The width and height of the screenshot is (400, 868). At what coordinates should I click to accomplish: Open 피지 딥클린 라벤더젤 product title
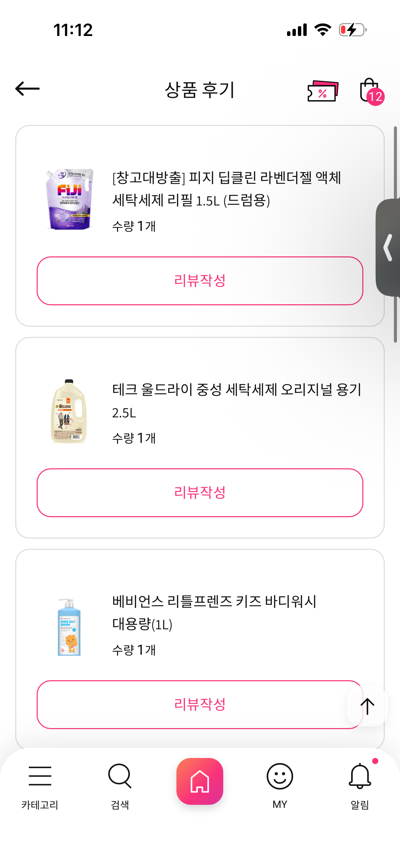pos(226,189)
